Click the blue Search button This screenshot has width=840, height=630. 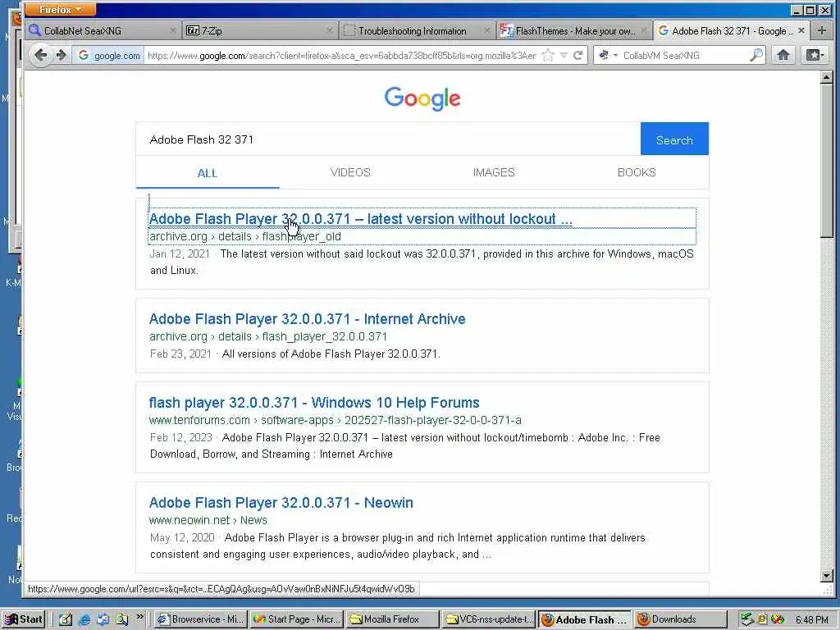[674, 139]
